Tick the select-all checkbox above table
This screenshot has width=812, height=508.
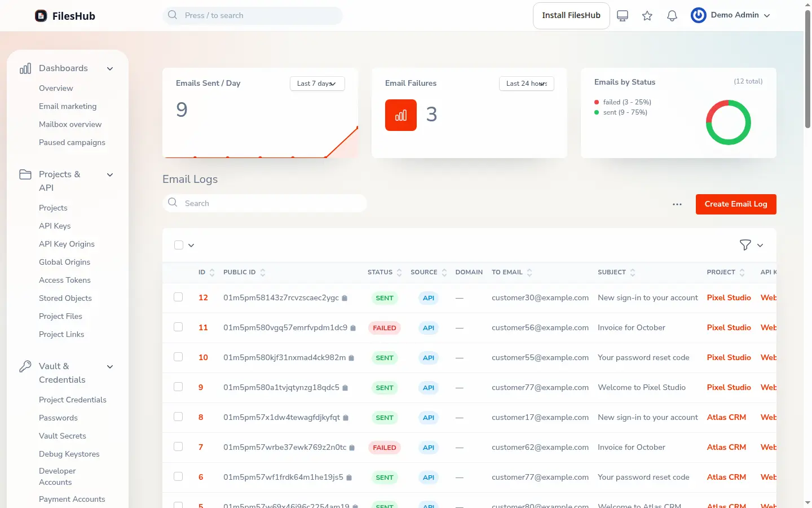coord(179,245)
